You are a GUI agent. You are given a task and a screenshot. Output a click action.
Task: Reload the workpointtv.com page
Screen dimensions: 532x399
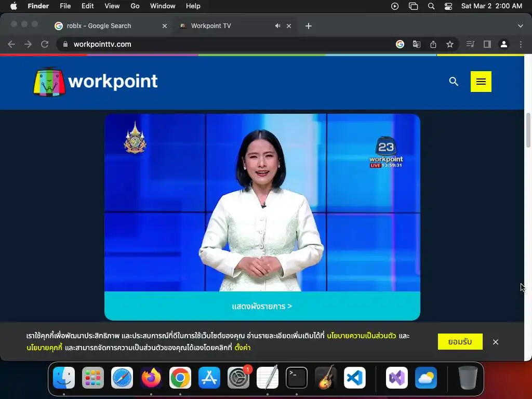(x=45, y=44)
